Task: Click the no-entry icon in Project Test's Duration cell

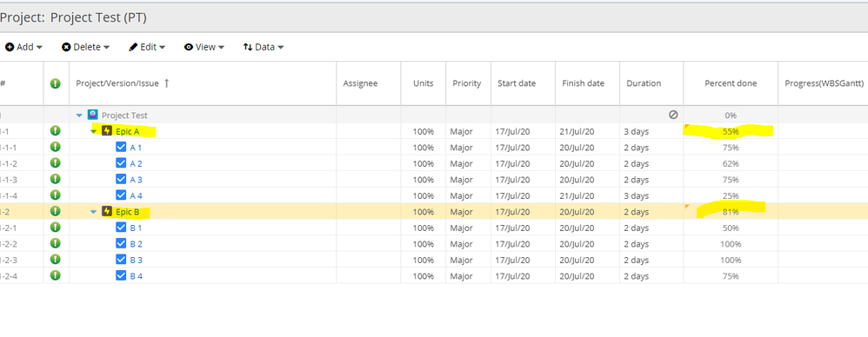Action: (673, 115)
